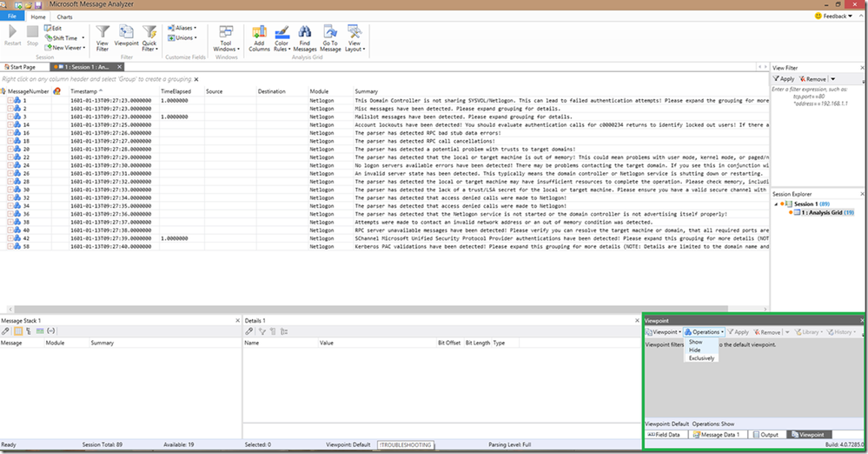Viewport: 868px width, 454px height.
Task: Collapse Session 1 node in Session Explorer
Action: (776, 204)
